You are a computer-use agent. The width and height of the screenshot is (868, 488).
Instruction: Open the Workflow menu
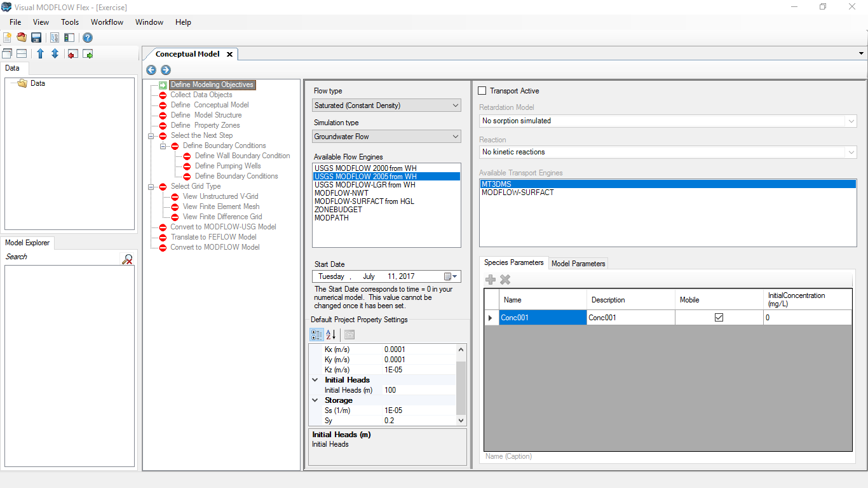coord(107,22)
